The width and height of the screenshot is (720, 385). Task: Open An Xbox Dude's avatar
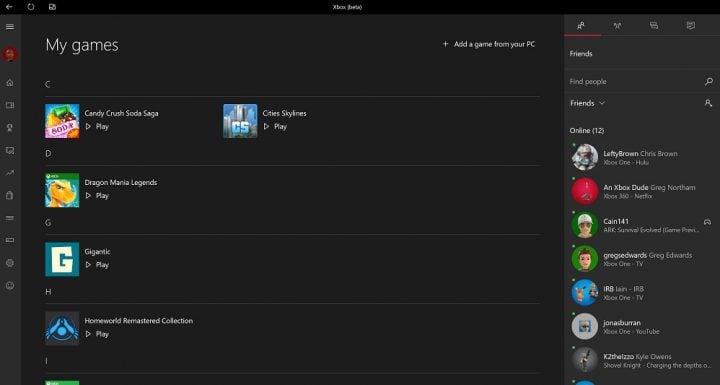click(x=585, y=191)
